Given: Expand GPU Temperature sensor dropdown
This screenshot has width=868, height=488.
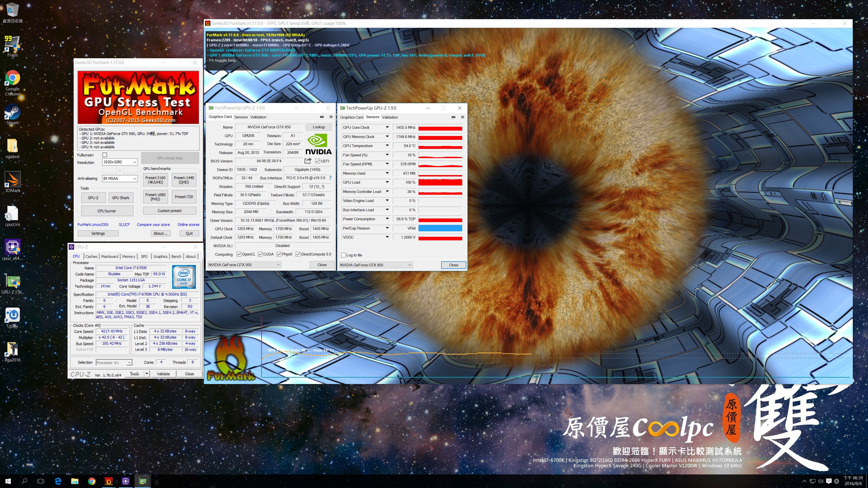Looking at the screenshot, I should (x=387, y=146).
